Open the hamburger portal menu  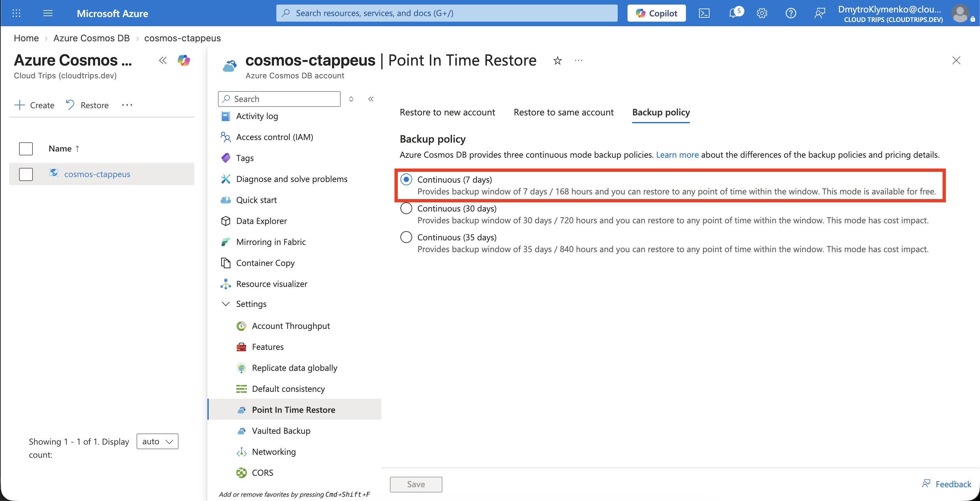tap(48, 13)
